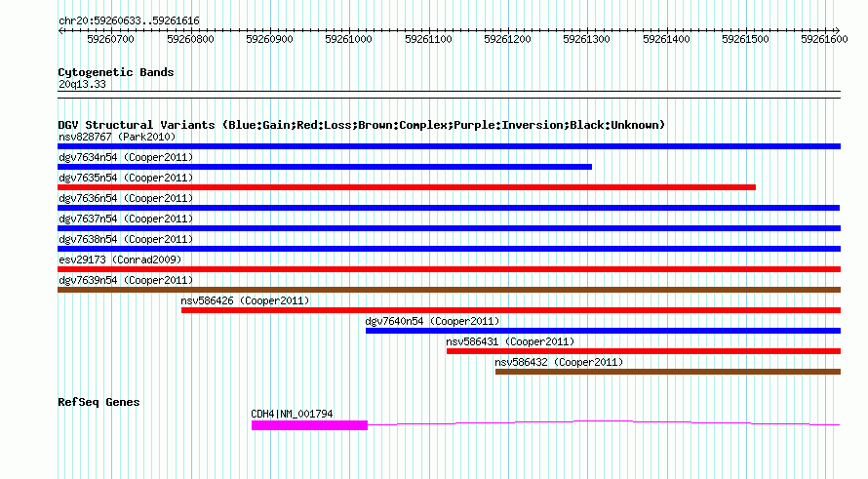Select the blue dgv7637n54 variant bar
This screenshot has width=868, height=479.
449,228
